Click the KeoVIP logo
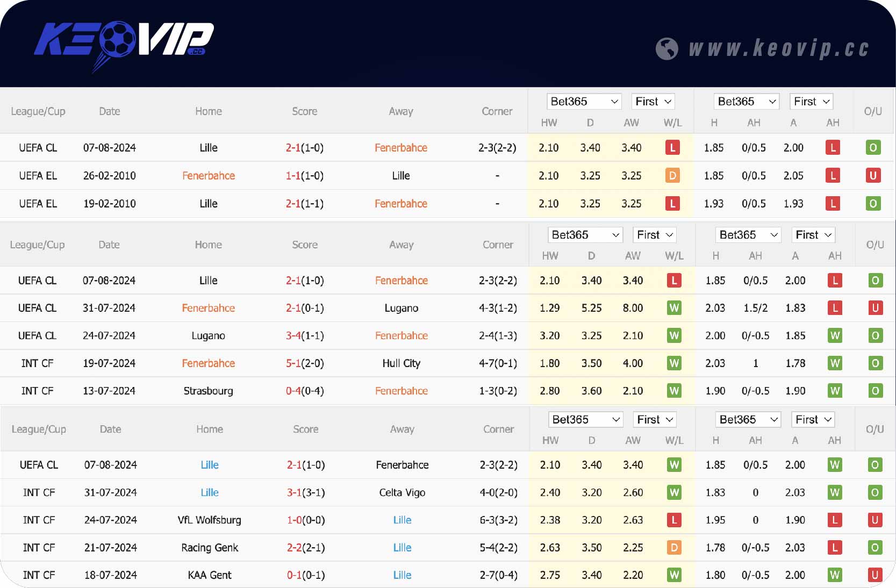This screenshot has height=588, width=896. click(124, 44)
